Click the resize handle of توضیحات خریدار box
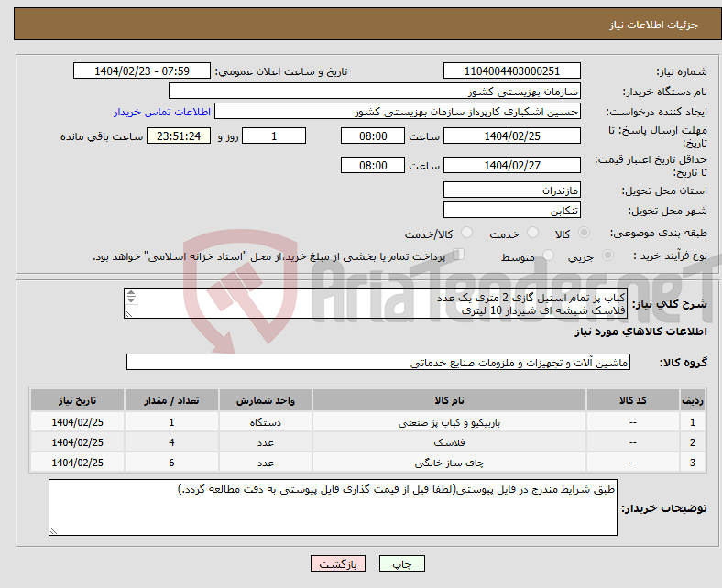Viewport: 722px width, 588px height. pyautogui.click(x=53, y=531)
